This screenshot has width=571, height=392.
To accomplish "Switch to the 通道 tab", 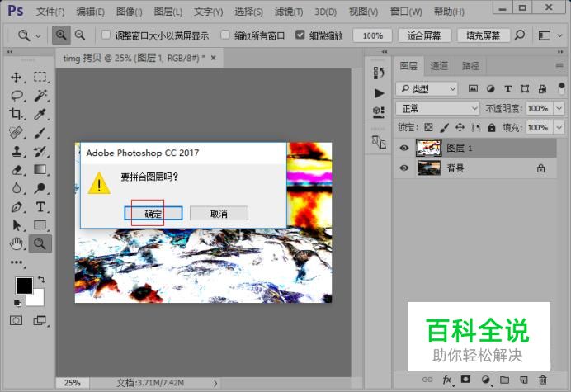I will click(x=439, y=66).
